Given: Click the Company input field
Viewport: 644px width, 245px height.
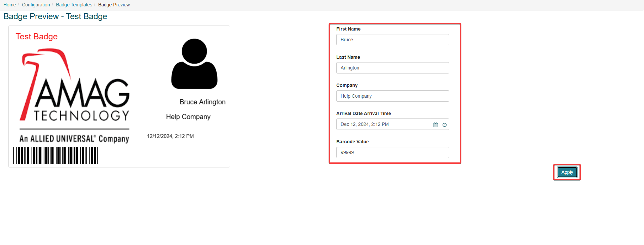Looking at the screenshot, I should (x=392, y=96).
